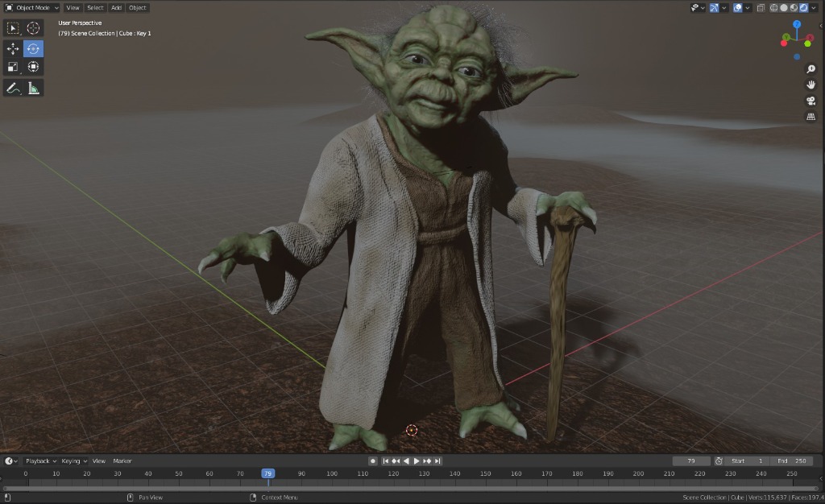Viewport: 825px width, 504px height.
Task: Click the Start frame field
Action: 747,461
